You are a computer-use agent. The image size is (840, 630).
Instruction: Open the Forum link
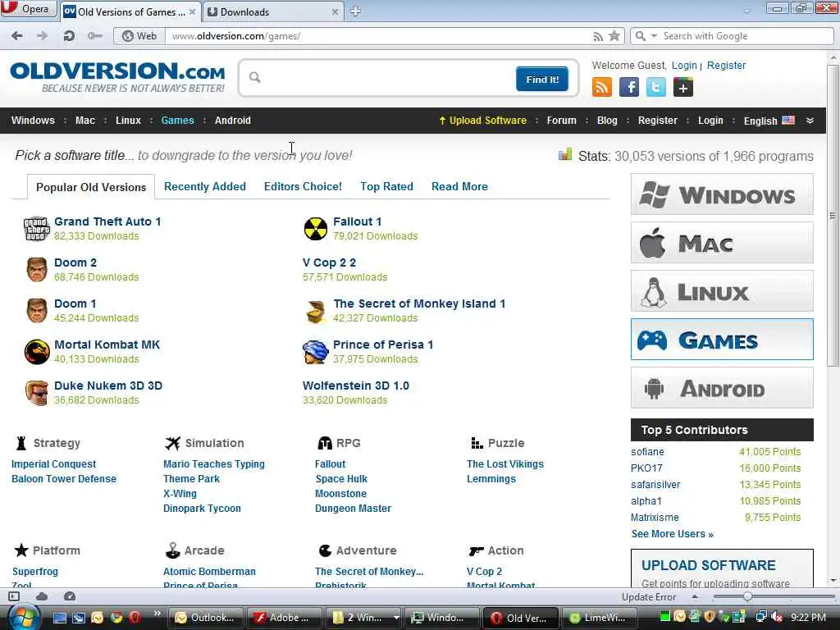561,121
